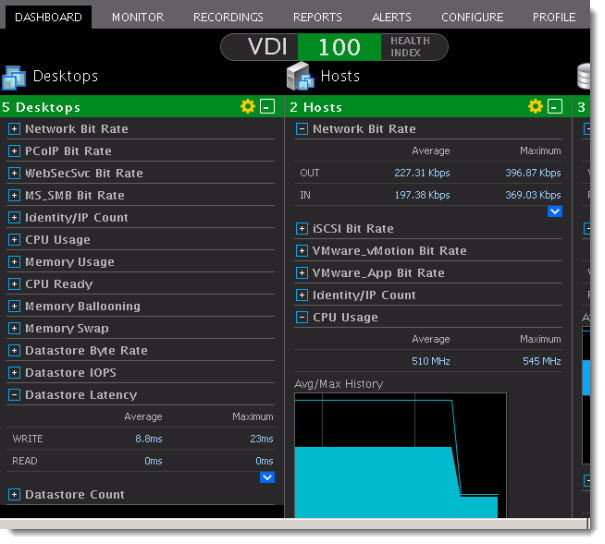Open the Monitor tab
This screenshot has height=544, width=605.
tap(138, 17)
